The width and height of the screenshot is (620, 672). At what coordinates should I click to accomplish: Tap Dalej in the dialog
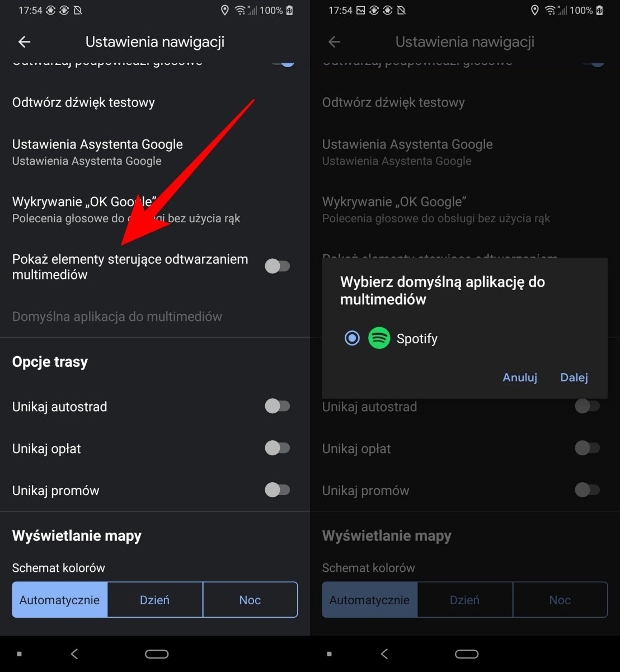(574, 377)
